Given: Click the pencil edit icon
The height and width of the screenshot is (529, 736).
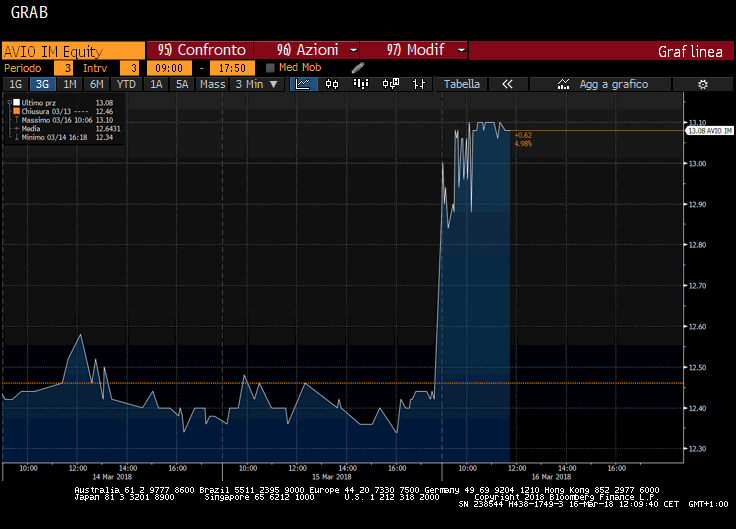Looking at the screenshot, I should tap(358, 68).
